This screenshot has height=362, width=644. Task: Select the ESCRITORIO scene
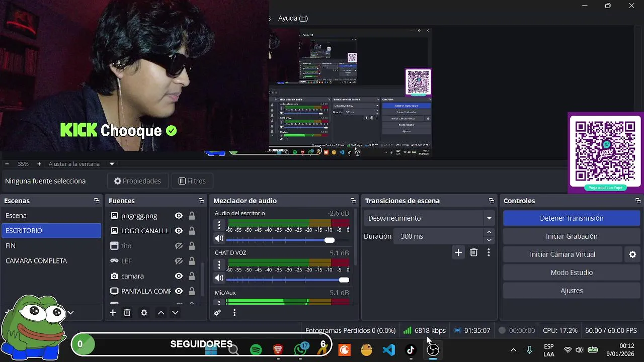[x=51, y=231]
